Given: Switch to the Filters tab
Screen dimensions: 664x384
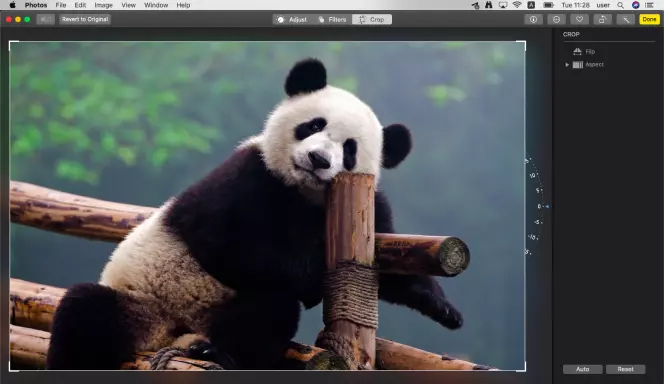Looking at the screenshot, I should pyautogui.click(x=332, y=19).
